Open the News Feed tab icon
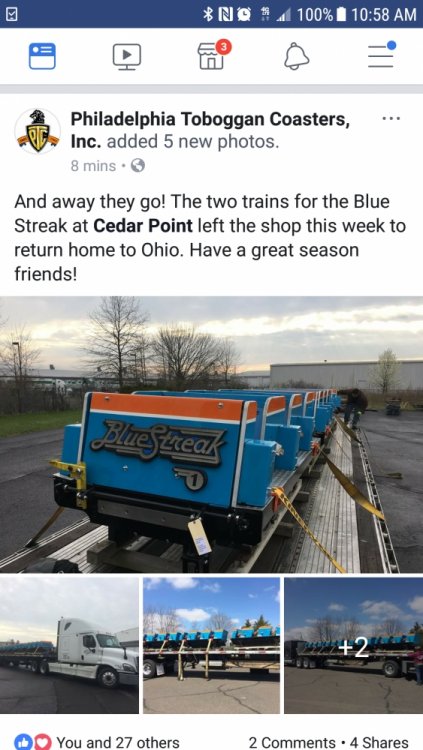The height and width of the screenshot is (750, 423). 42,56
